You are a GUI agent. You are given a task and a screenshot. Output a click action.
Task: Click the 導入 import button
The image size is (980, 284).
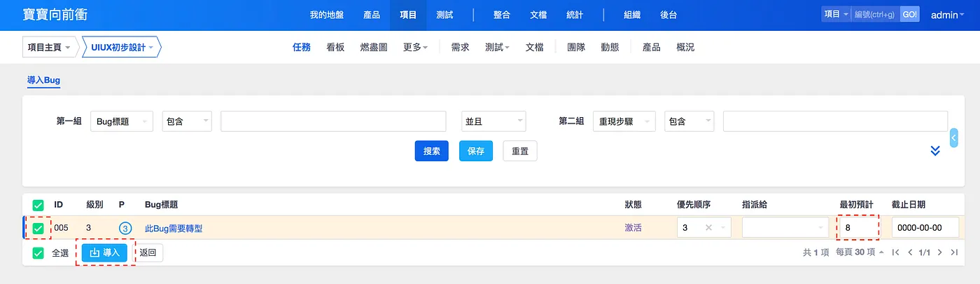coord(105,252)
